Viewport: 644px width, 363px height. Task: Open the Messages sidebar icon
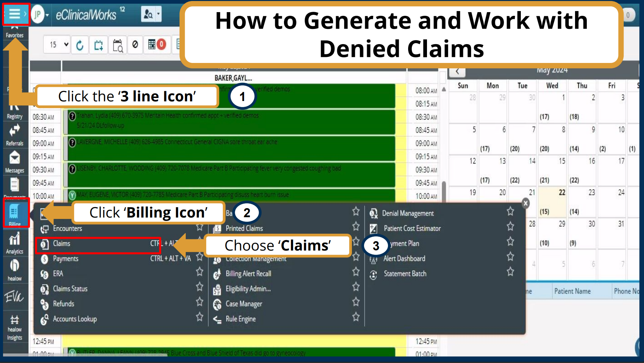pyautogui.click(x=14, y=162)
